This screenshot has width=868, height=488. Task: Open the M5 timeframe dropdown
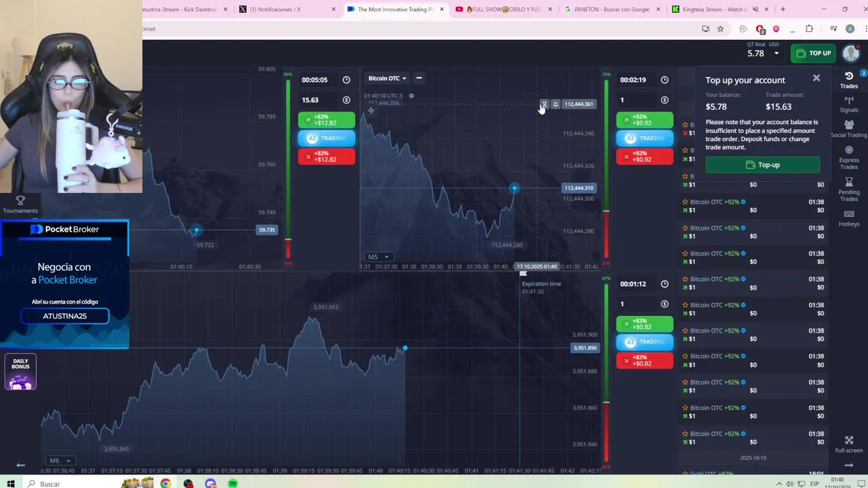point(378,257)
